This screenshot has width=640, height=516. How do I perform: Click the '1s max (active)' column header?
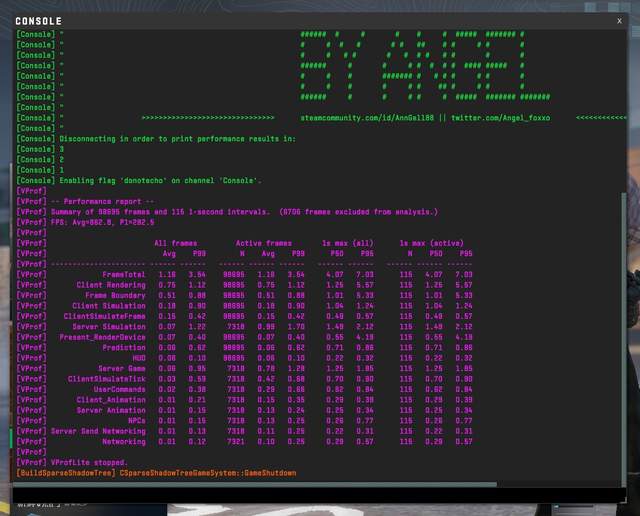431,243
